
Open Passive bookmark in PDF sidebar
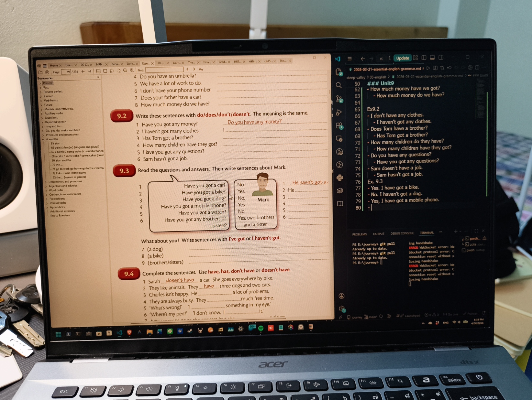coord(48,96)
